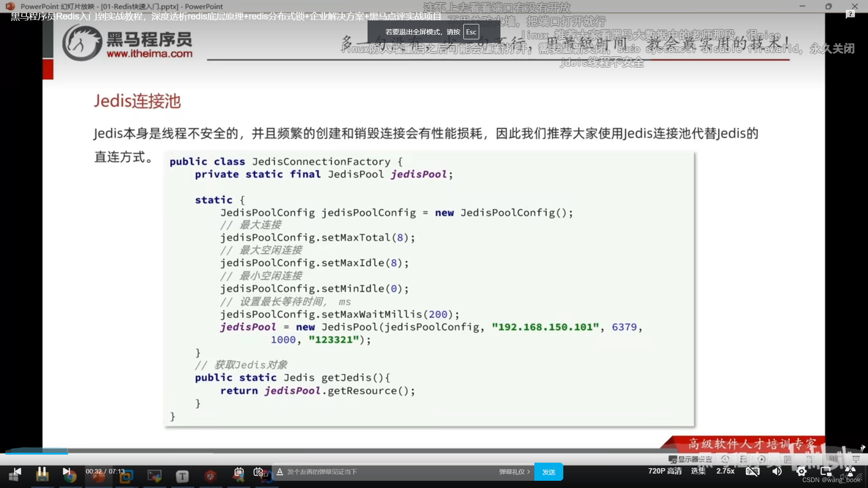Image resolution: width=868 pixels, height=488 pixels.
Task: Toggle subtitles off icon
Action: pyautogui.click(x=752, y=471)
